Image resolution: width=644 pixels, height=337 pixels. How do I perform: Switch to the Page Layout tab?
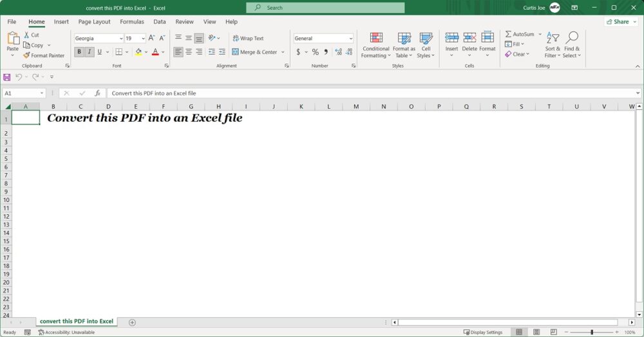coord(94,22)
